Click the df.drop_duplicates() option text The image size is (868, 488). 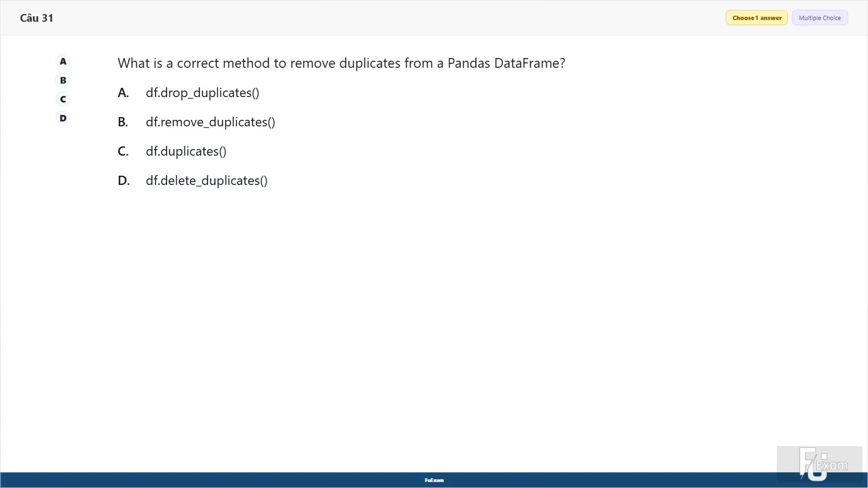202,93
